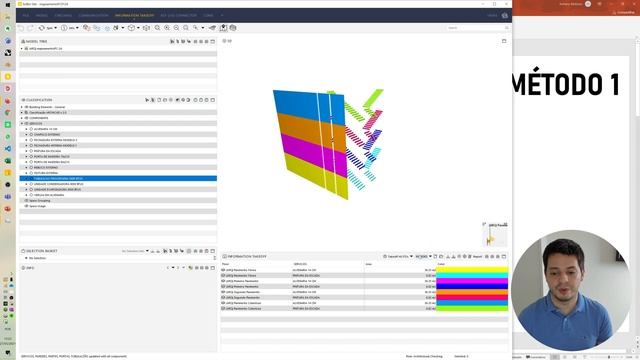Click the map/footprint toolbar icon

223,28
